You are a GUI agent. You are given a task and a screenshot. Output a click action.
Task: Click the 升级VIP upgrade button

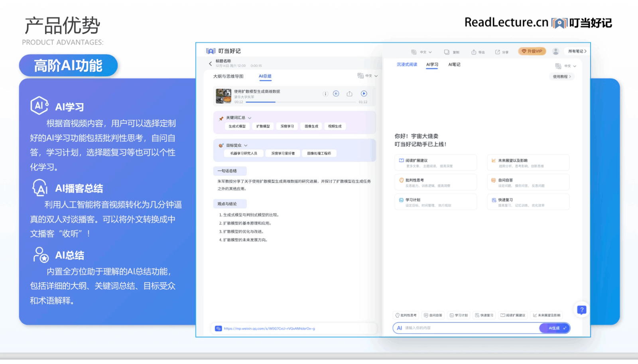532,51
